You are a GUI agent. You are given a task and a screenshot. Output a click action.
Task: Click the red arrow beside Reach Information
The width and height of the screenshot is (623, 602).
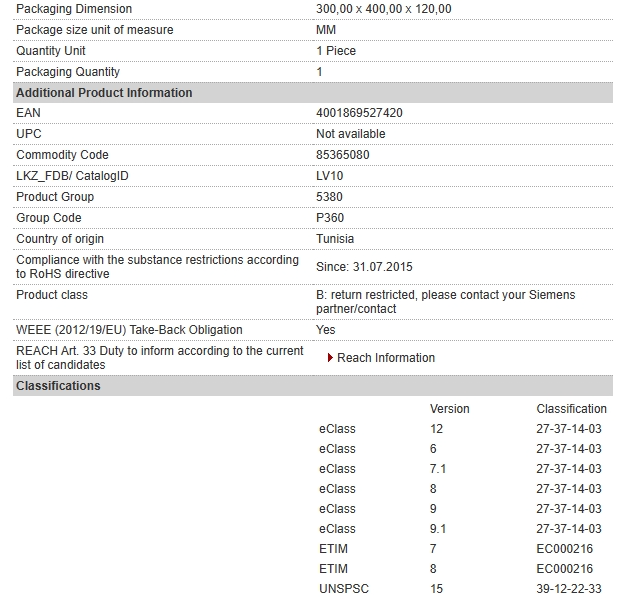(x=330, y=358)
